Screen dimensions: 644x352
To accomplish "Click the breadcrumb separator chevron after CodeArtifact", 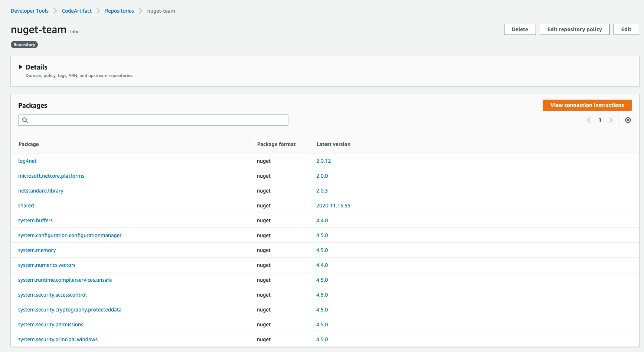I will point(98,11).
